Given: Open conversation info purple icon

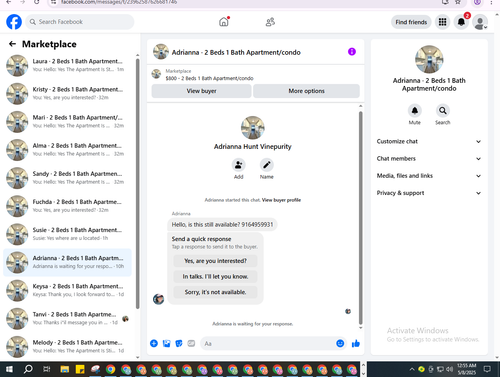Looking at the screenshot, I should 352,52.
